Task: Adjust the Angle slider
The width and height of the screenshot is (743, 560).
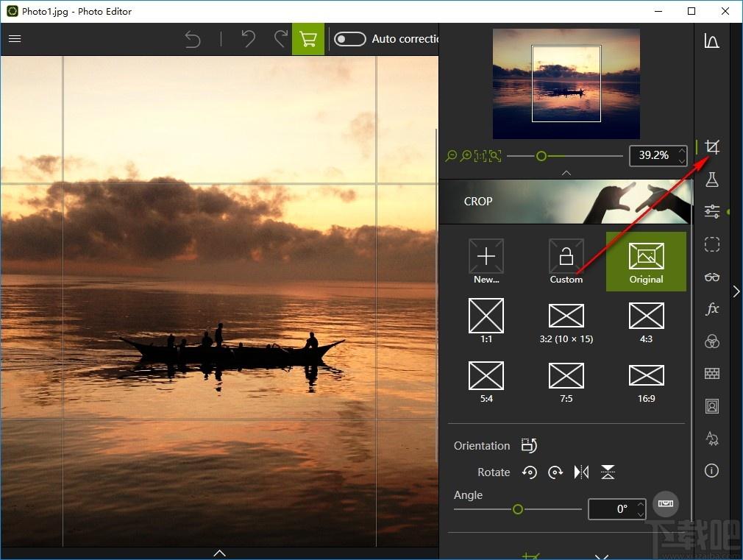Action: coord(518,509)
